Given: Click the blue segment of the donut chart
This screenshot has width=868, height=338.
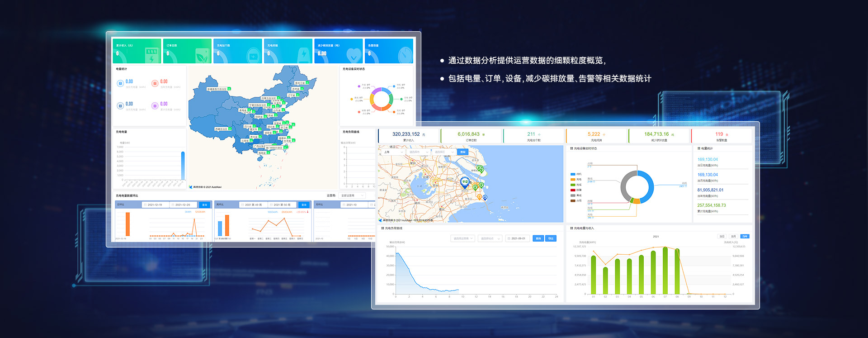Looking at the screenshot, I should (649, 186).
